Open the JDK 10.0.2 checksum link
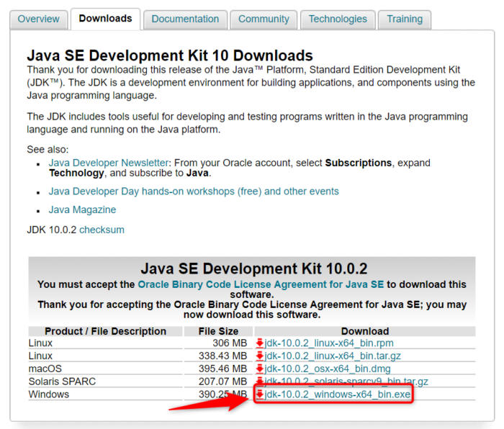Viewport: 504px width, 429px height. point(102,230)
